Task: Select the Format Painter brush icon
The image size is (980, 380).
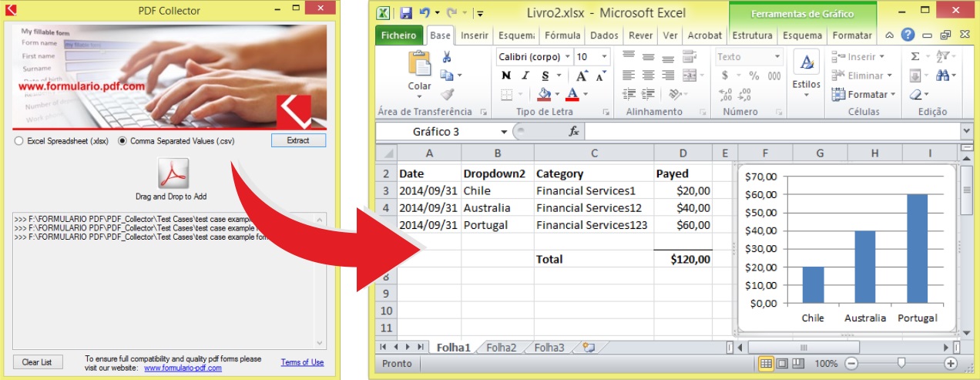Action: point(447,94)
